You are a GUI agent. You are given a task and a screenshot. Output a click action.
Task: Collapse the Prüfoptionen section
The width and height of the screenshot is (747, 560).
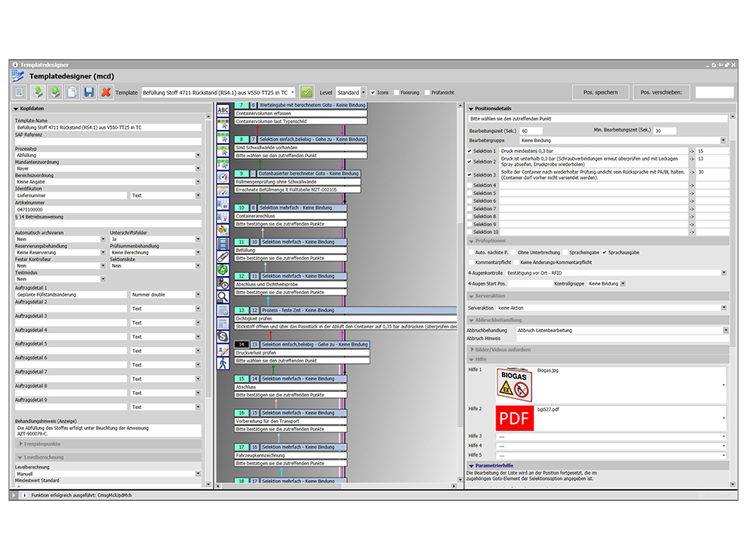(472, 241)
